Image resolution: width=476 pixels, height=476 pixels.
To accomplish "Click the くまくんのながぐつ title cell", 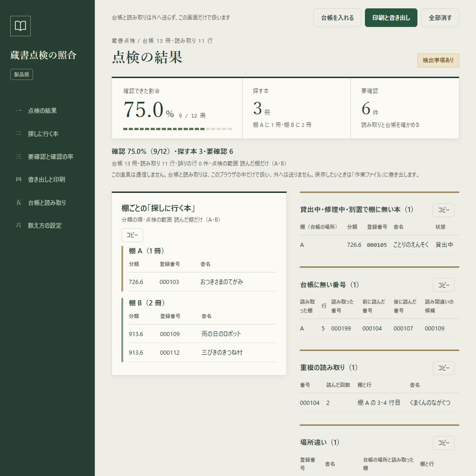I will (x=430, y=403).
